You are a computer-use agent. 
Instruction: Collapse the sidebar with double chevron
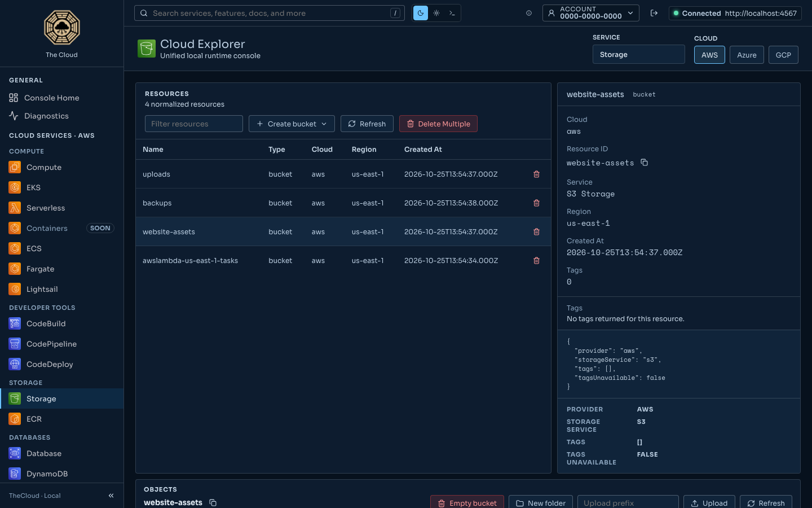pyautogui.click(x=111, y=496)
